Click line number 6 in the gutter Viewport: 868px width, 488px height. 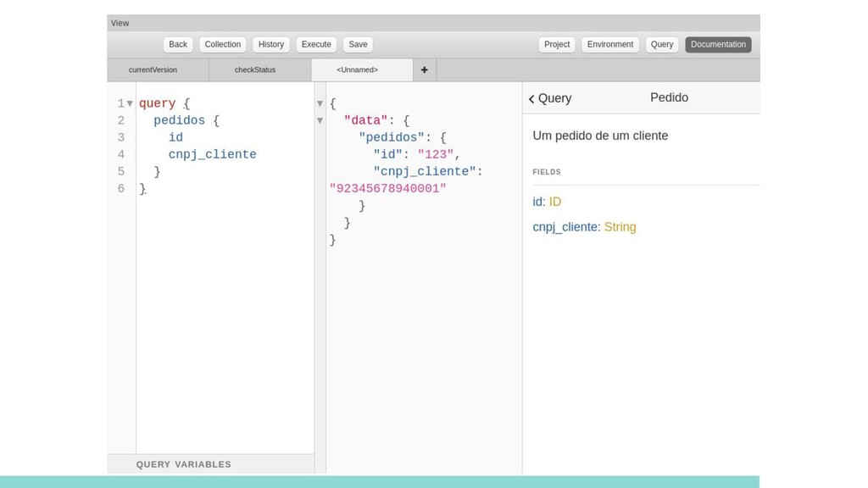click(x=120, y=189)
